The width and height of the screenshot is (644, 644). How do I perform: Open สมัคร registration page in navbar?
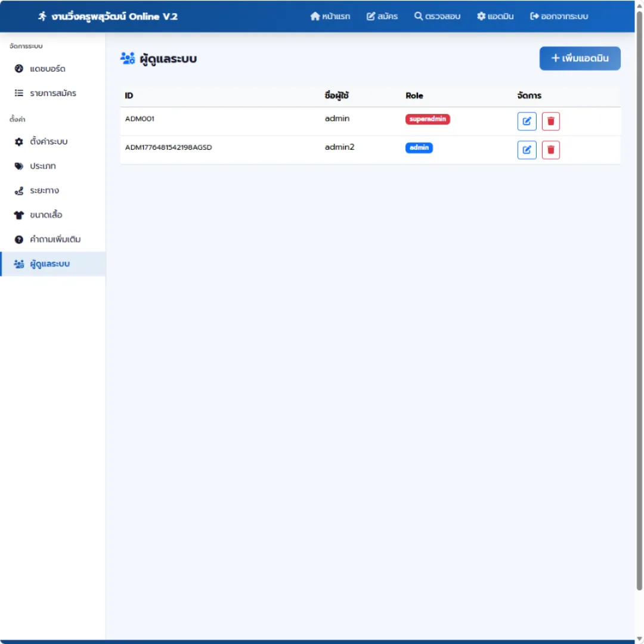pyautogui.click(x=382, y=17)
